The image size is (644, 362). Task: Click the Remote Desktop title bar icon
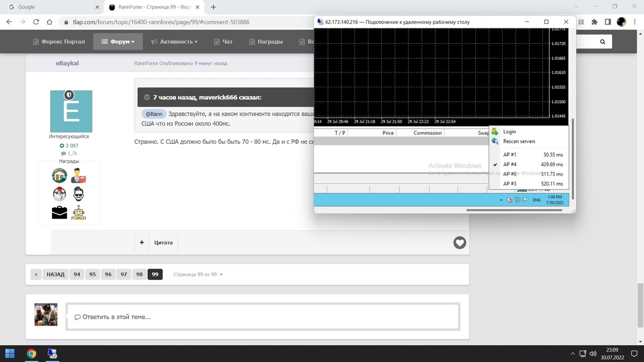(320, 22)
